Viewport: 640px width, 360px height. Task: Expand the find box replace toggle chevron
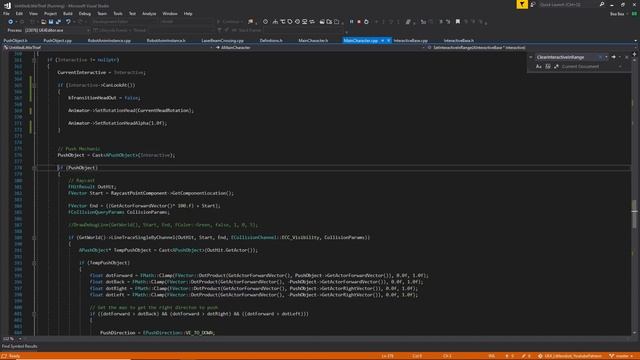click(x=531, y=57)
